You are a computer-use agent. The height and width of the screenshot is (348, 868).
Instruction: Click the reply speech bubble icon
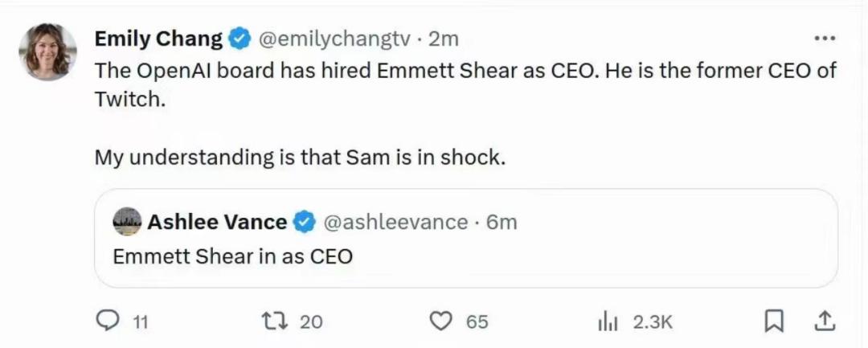click(x=108, y=321)
